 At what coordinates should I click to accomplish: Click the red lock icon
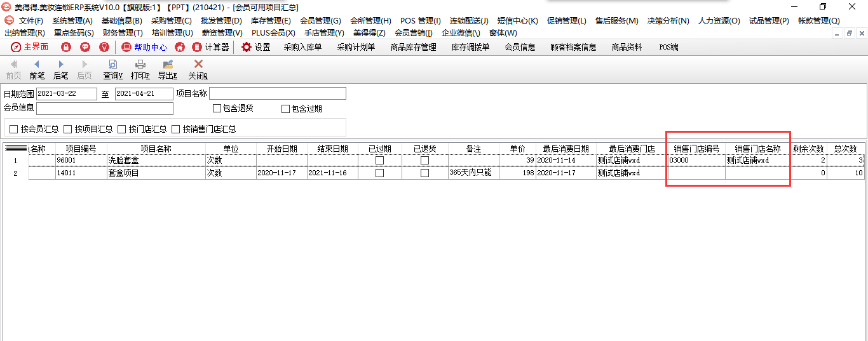pos(66,47)
